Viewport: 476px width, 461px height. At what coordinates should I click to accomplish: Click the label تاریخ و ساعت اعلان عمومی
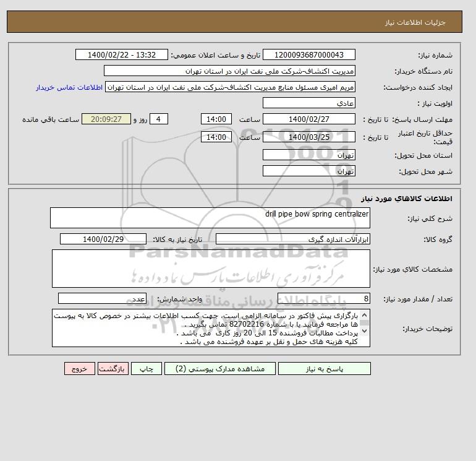pos(216,55)
